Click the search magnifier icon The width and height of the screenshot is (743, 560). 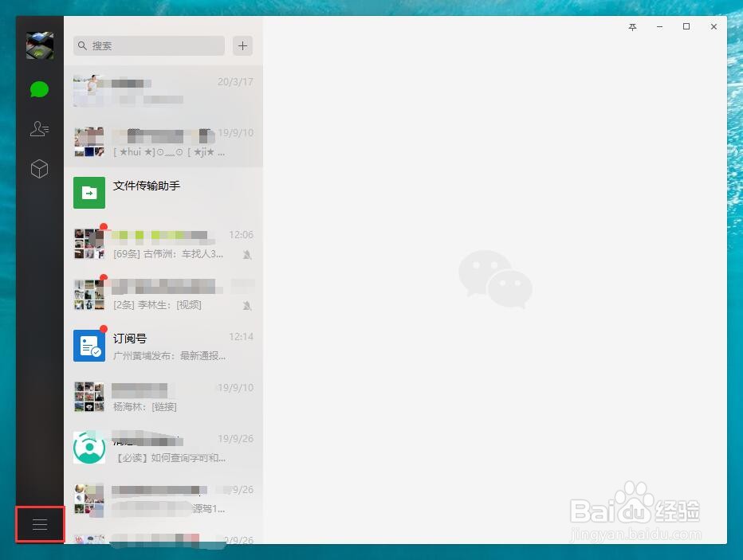(83, 45)
